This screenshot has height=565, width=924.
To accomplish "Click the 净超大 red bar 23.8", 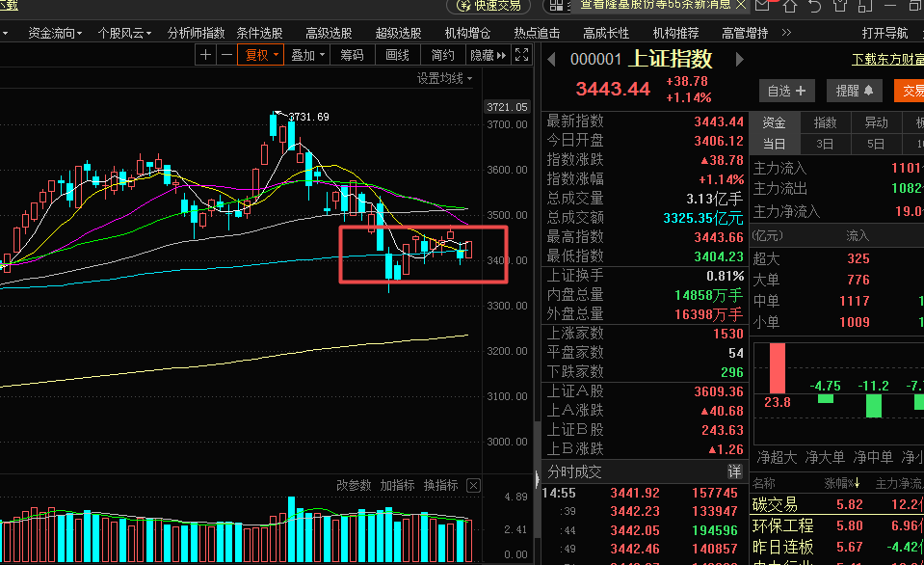I will (x=778, y=368).
